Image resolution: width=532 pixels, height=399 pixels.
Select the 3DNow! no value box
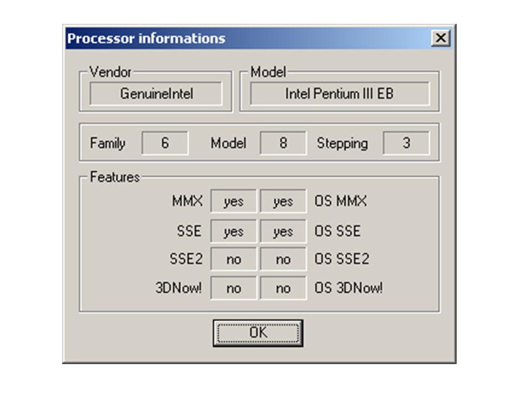pos(233,288)
